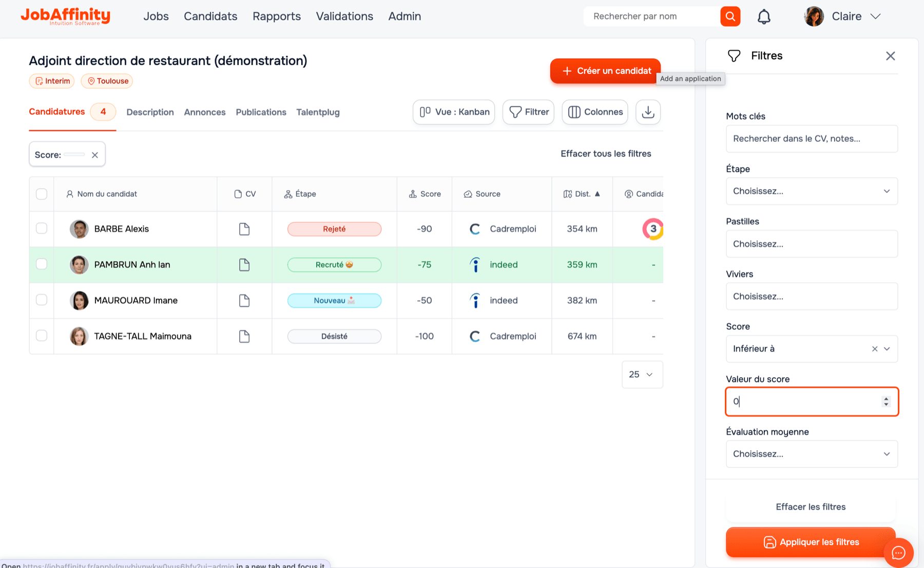Switch to the Talentplug tab
This screenshot has height=568, width=924.
tap(318, 112)
